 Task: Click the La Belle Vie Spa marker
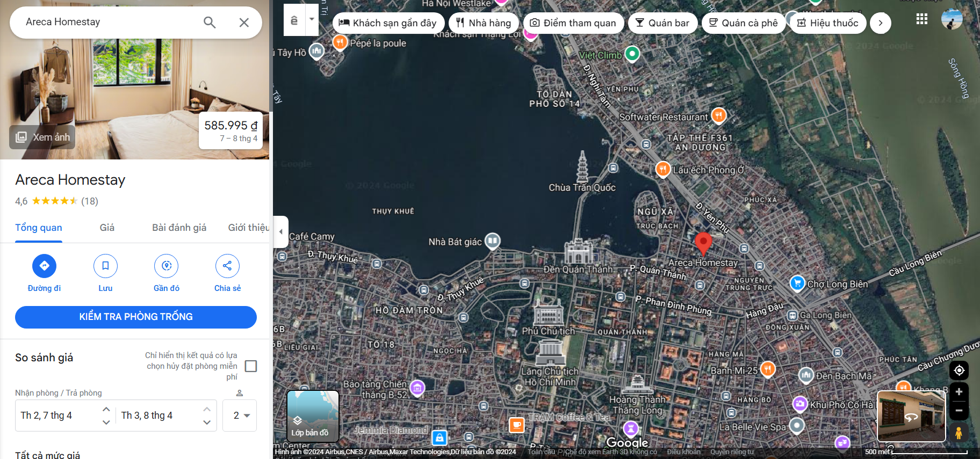797,426
